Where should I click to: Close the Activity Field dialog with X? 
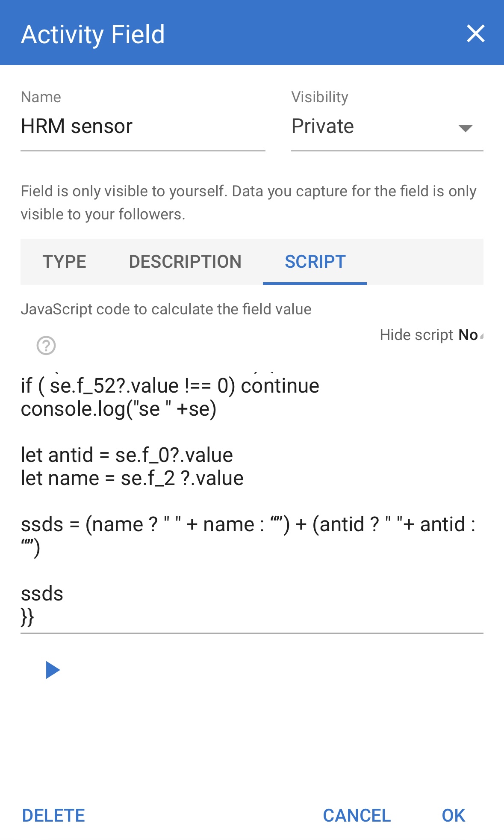point(475,34)
